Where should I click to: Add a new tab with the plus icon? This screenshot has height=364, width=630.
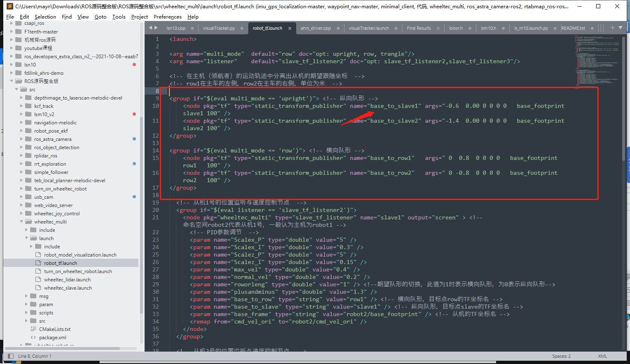click(612, 28)
